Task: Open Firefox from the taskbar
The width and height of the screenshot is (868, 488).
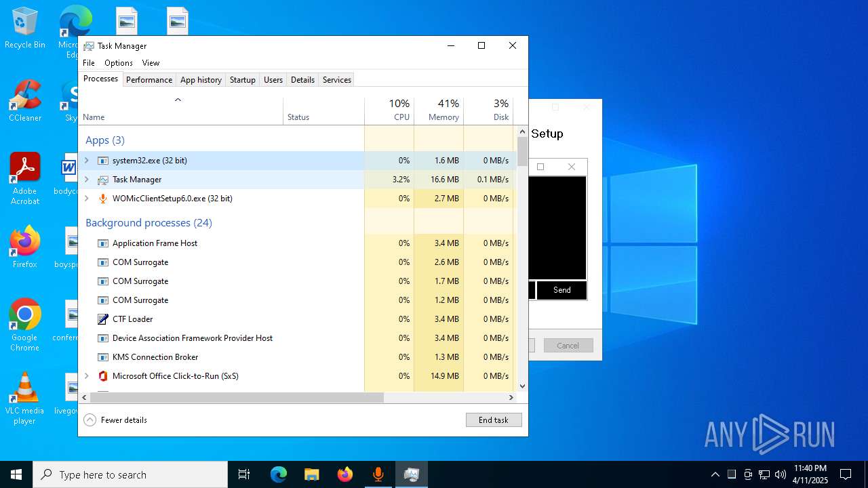Action: (x=345, y=474)
